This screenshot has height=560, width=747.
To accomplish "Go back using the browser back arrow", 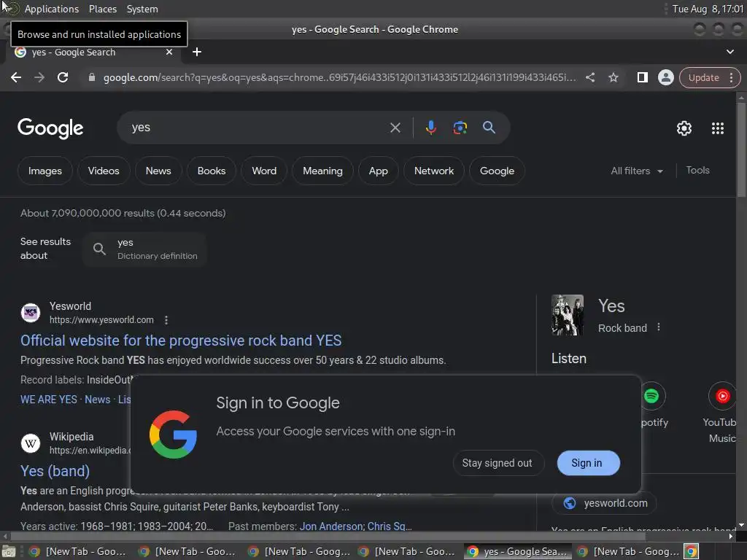I will pyautogui.click(x=16, y=77).
